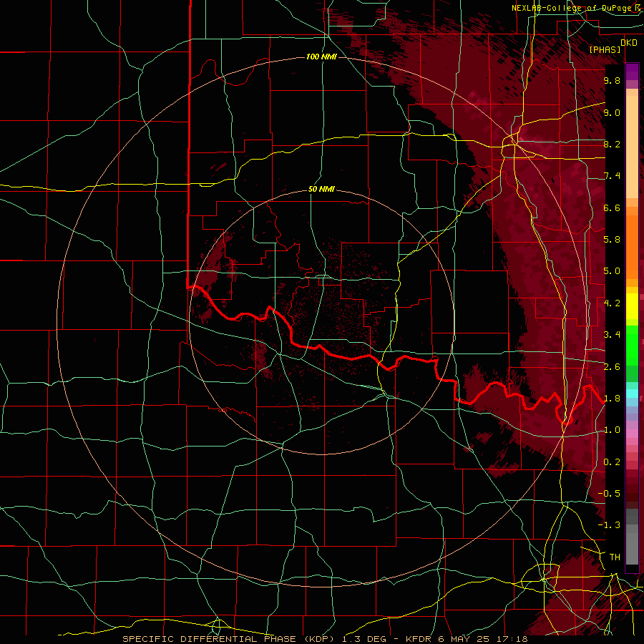Screen dimensions: 644x644
Task: Click the light peach color bar segment
Action: [632, 148]
